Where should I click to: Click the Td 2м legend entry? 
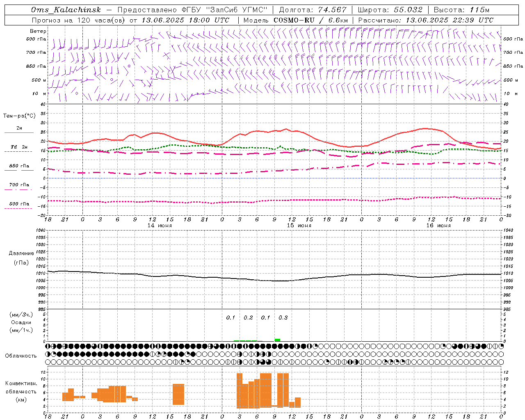[x=19, y=147]
